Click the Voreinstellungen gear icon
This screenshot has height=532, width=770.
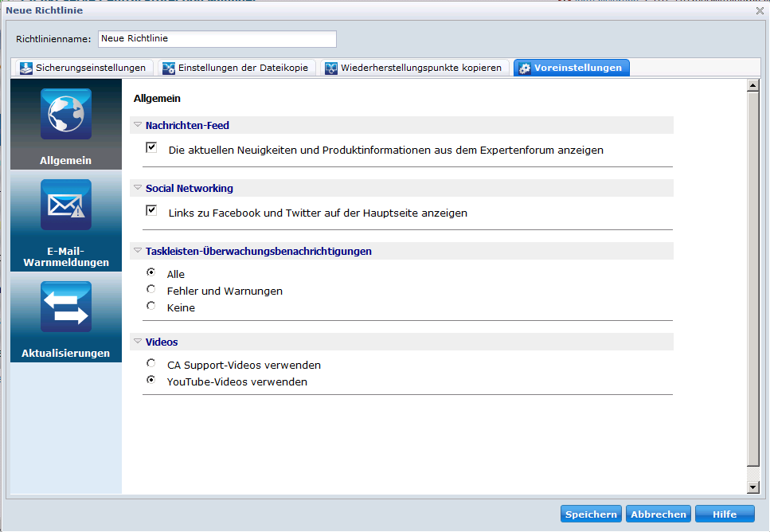point(525,68)
